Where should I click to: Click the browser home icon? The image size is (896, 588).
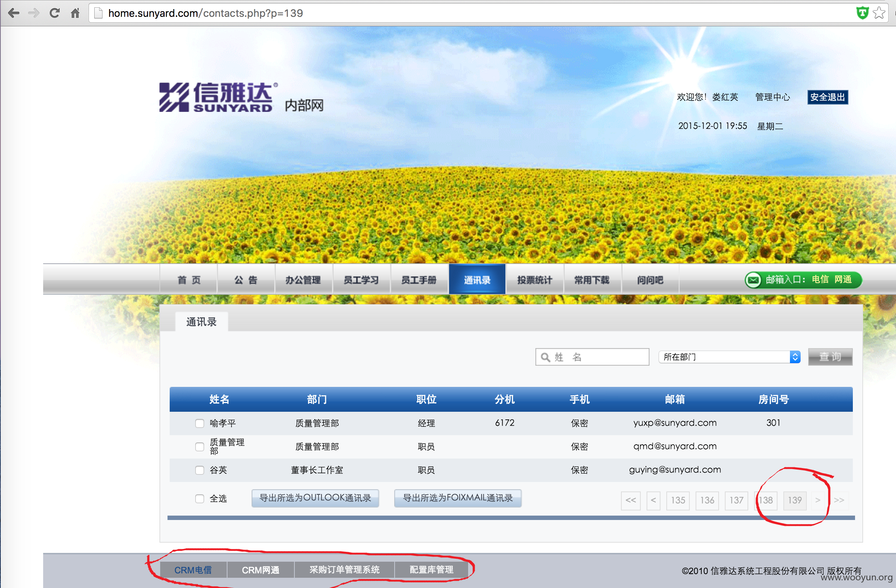coord(75,13)
